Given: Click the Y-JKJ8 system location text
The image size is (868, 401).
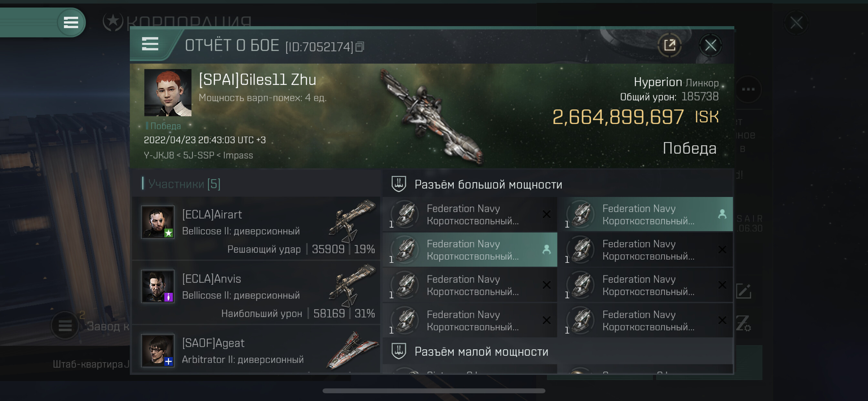Looking at the screenshot, I should tap(159, 155).
